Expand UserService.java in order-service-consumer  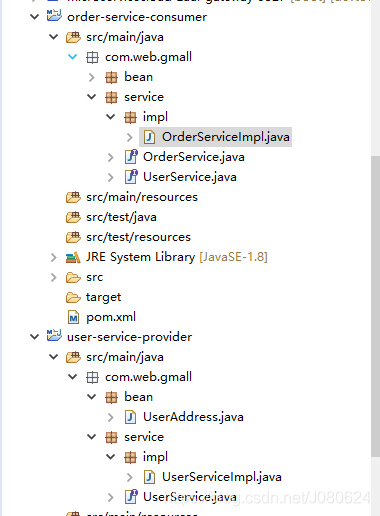pos(111,177)
